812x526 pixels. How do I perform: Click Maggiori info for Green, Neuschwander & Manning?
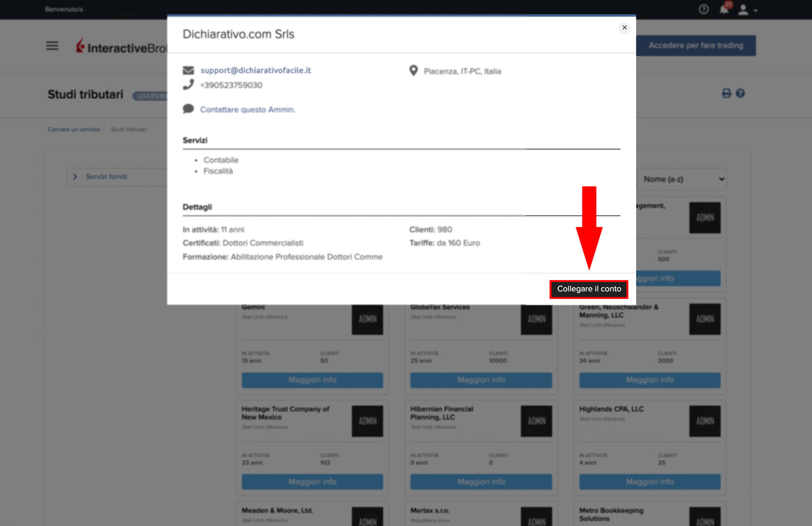click(650, 380)
